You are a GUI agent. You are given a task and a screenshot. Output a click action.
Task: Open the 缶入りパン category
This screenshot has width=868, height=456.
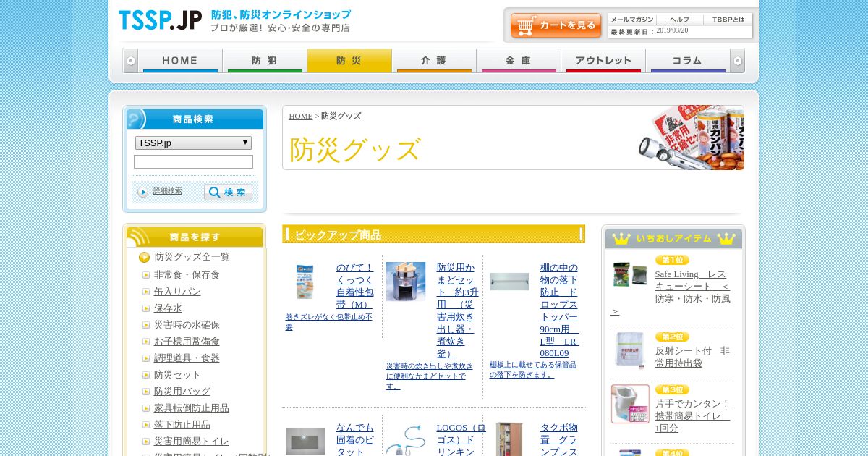[177, 292]
